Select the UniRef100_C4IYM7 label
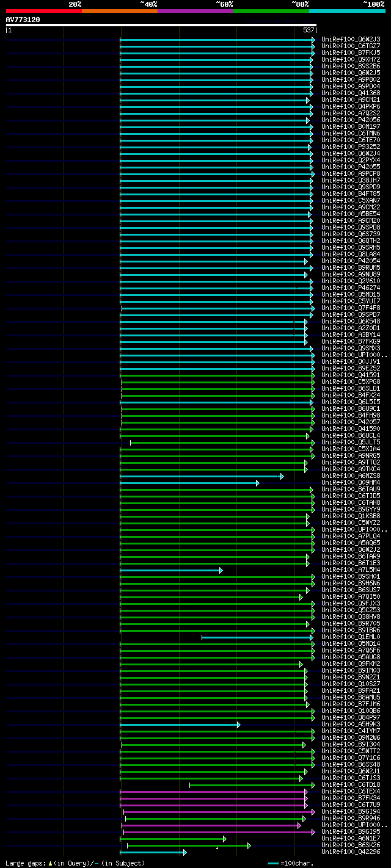Viewport: 391px width, 868px height. pos(351,731)
